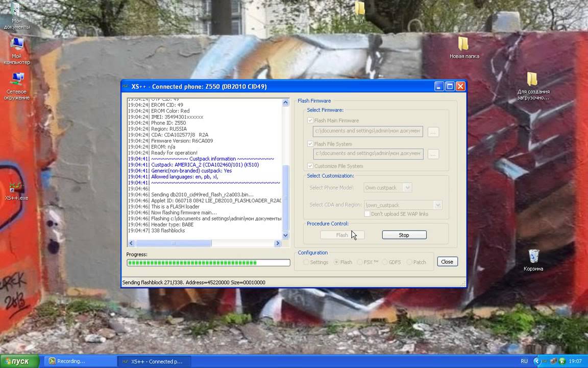Select the 'Для создания загрузочно...' folder

pos(533,86)
